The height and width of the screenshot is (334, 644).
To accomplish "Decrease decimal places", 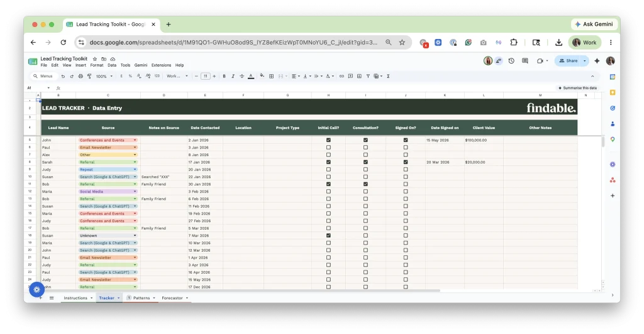I will coord(139,76).
